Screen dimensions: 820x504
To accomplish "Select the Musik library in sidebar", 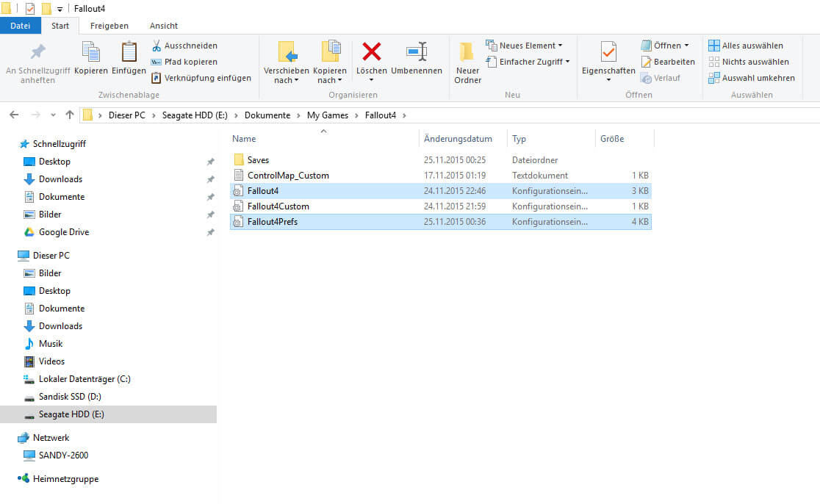I will (51, 344).
